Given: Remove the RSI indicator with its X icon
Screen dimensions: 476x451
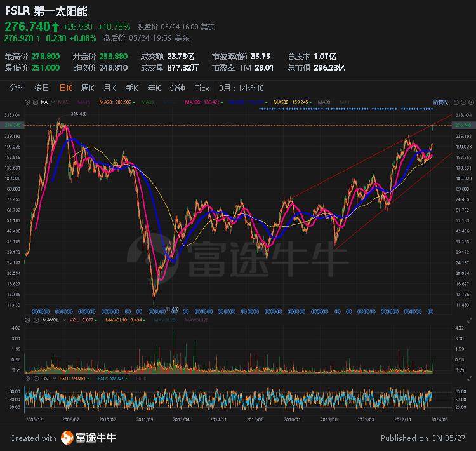Looking at the screenshot, I should pyautogui.click(x=36, y=379).
